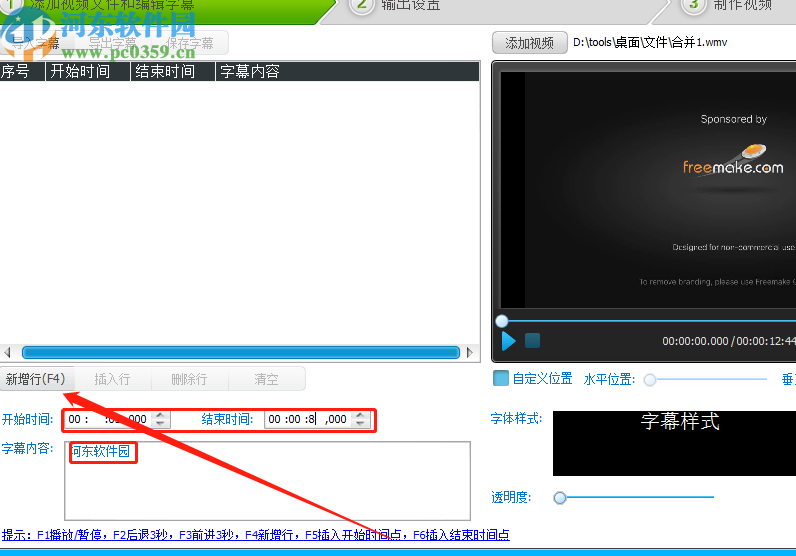The height and width of the screenshot is (556, 796).
Task: Play the video preview
Action: click(x=508, y=341)
